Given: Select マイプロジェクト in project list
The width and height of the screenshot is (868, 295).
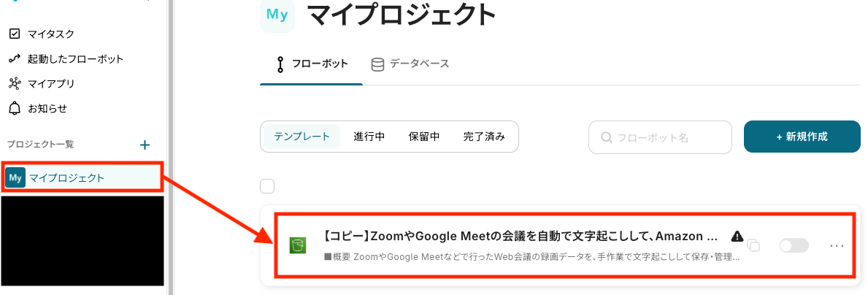Looking at the screenshot, I should tap(66, 177).
